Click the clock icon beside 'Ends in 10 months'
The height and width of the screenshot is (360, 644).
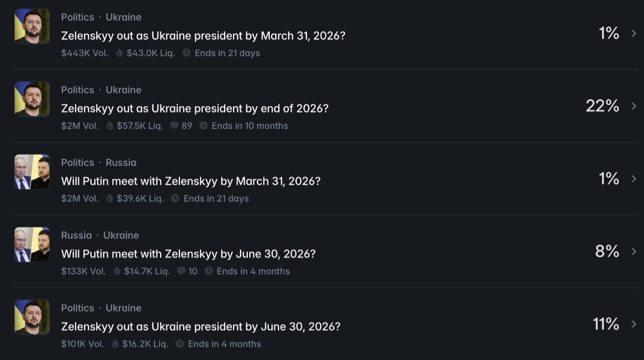tap(204, 126)
